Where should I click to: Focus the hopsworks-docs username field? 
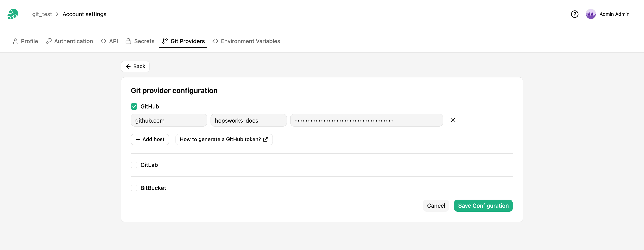tap(249, 121)
